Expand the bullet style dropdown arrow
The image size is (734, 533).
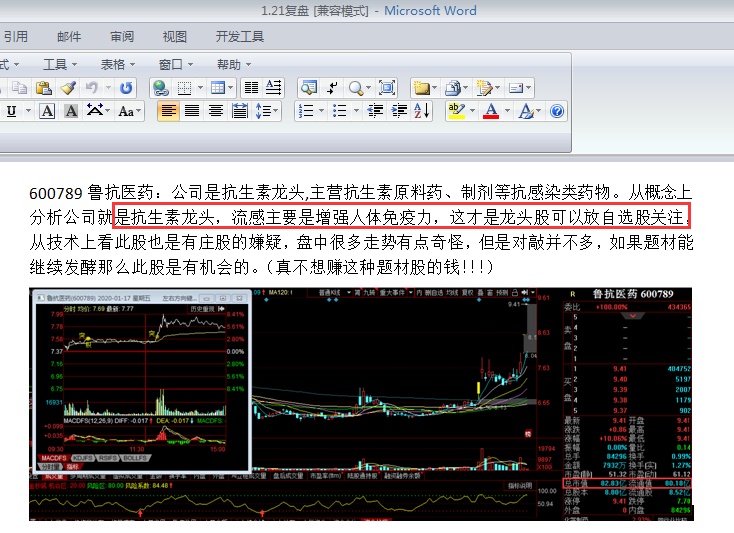[356, 111]
